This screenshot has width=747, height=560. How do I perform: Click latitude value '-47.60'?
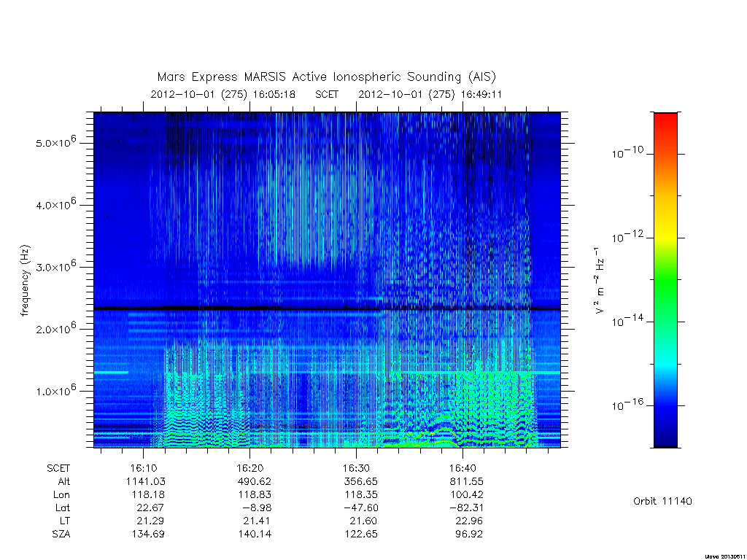tap(360, 508)
